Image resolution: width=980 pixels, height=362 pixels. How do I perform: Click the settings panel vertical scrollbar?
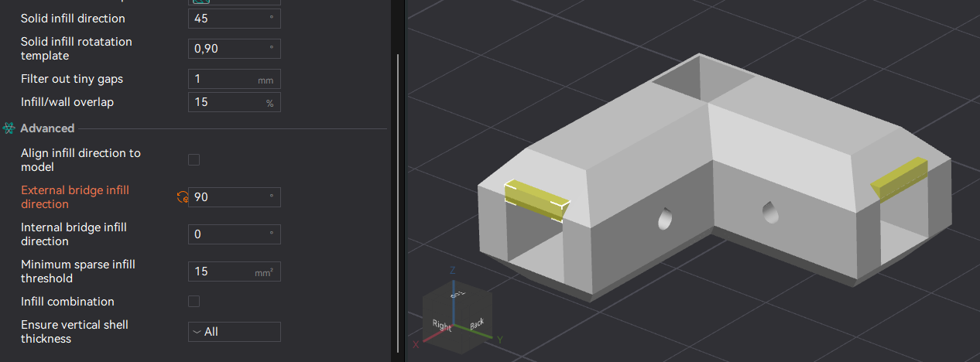pos(398,203)
